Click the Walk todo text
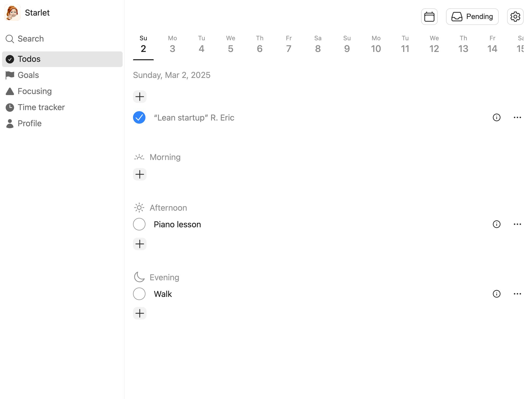The width and height of the screenshot is (532, 399). 163,294
